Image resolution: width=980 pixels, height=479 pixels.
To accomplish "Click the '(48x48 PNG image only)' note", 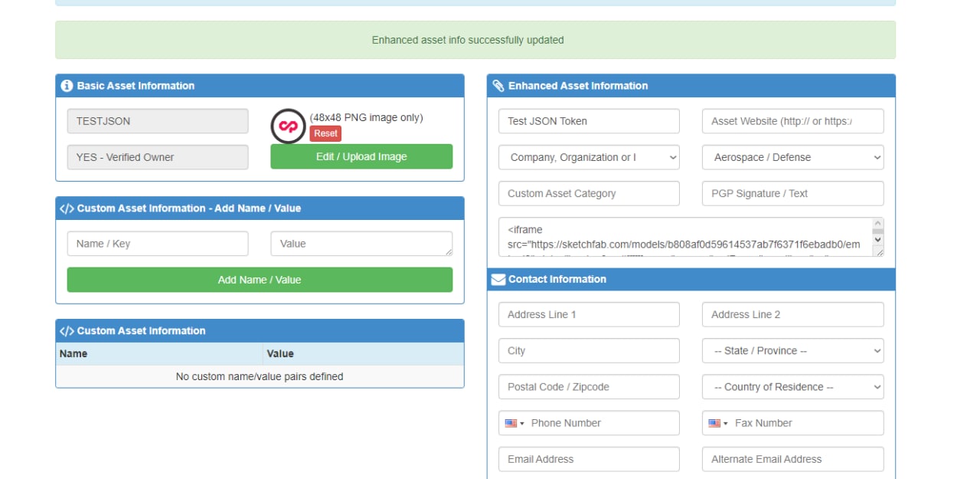I will pyautogui.click(x=366, y=117).
